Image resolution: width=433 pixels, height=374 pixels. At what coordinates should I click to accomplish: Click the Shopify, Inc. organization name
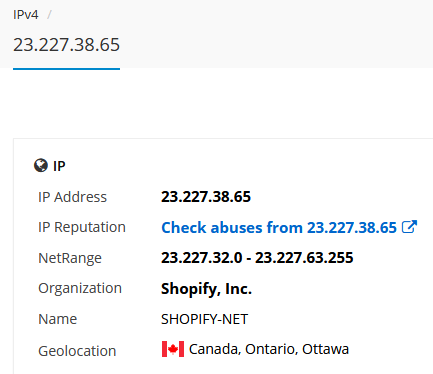pyautogui.click(x=206, y=289)
